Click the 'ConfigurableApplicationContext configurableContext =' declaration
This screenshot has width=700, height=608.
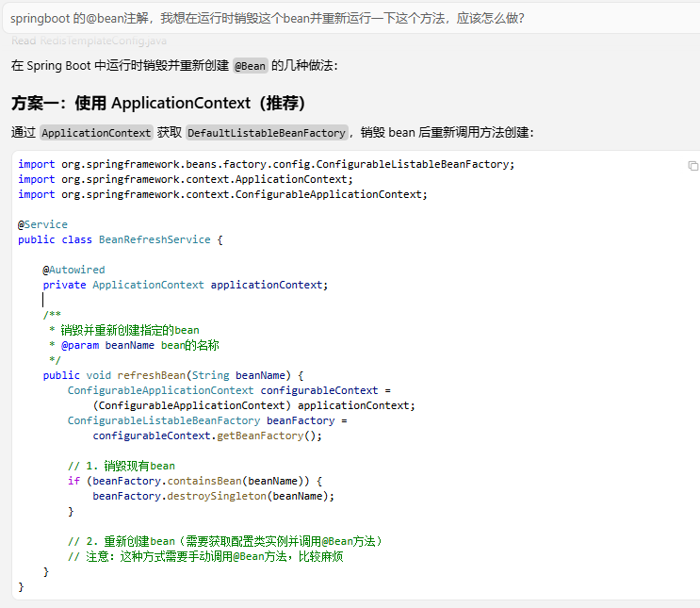(x=229, y=390)
